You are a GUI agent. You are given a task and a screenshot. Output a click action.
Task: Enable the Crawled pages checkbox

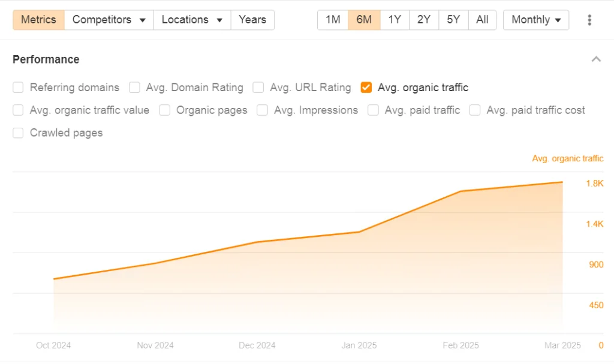click(19, 133)
